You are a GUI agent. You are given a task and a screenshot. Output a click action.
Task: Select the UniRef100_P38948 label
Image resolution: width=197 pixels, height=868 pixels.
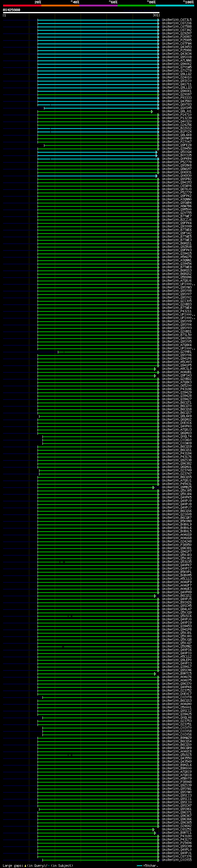click(x=177, y=782)
